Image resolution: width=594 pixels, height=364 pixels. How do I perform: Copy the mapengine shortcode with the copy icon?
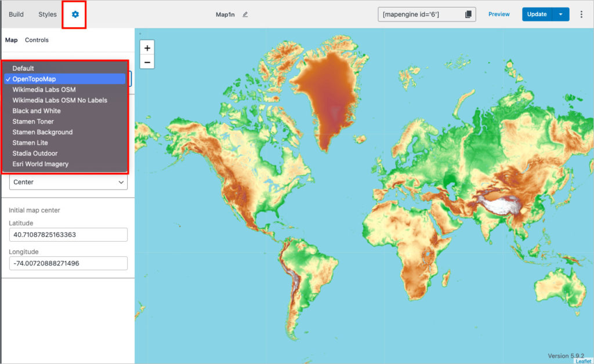tap(468, 14)
